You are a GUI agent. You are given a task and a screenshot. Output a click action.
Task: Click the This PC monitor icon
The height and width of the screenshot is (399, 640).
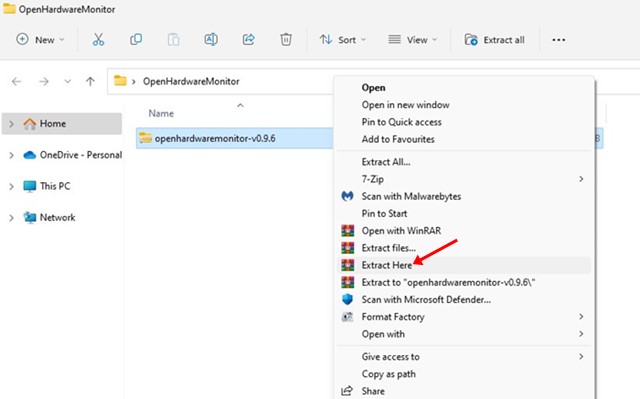[x=29, y=186]
